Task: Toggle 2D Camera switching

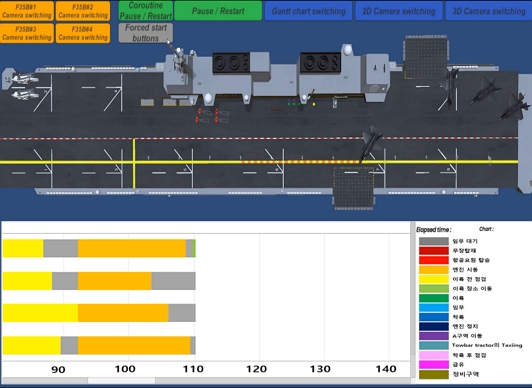Action: coord(399,11)
